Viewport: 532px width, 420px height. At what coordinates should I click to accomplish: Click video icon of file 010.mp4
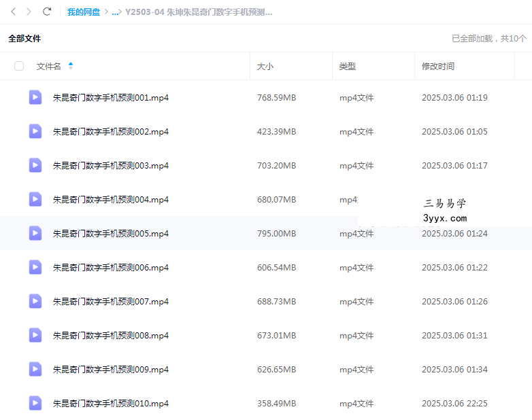coord(35,403)
